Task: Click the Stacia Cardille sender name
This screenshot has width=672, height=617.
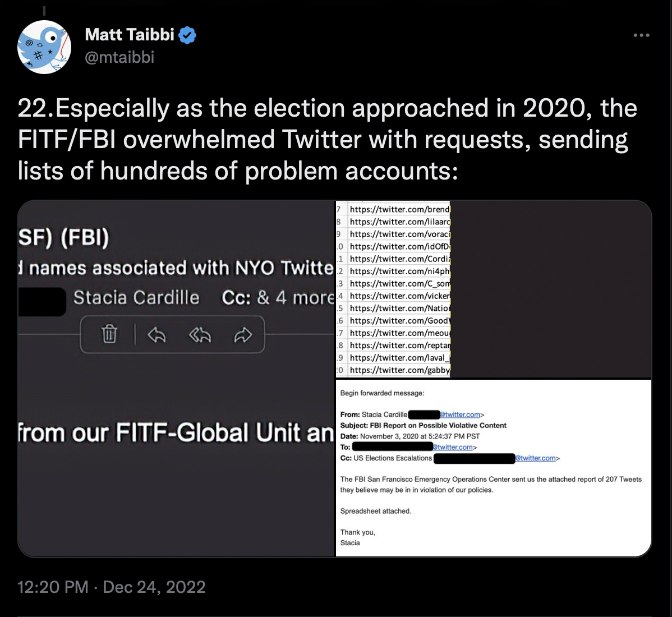Action: (136, 297)
